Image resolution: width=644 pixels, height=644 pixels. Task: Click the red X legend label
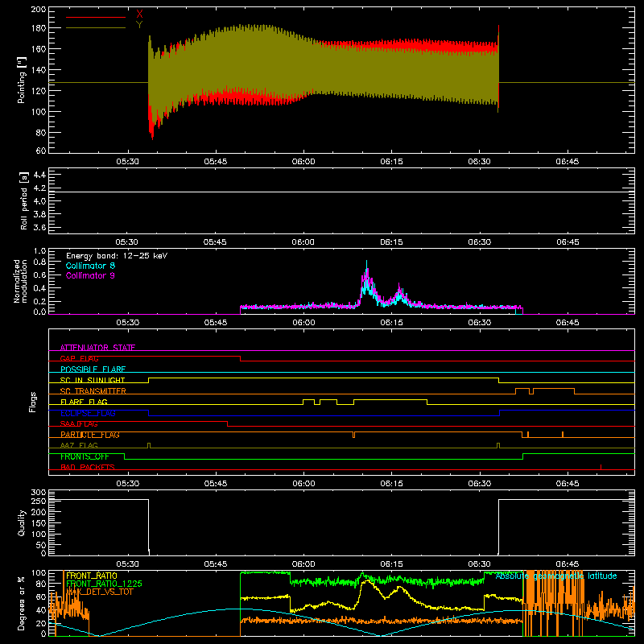click(x=139, y=14)
